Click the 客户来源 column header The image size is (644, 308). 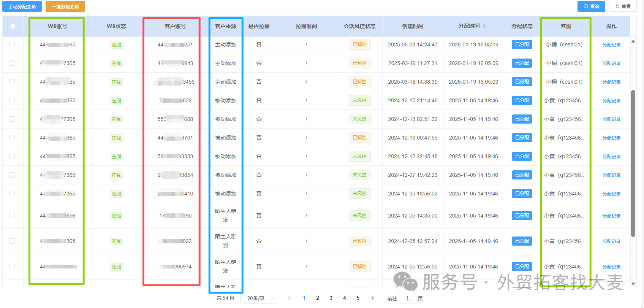click(226, 26)
